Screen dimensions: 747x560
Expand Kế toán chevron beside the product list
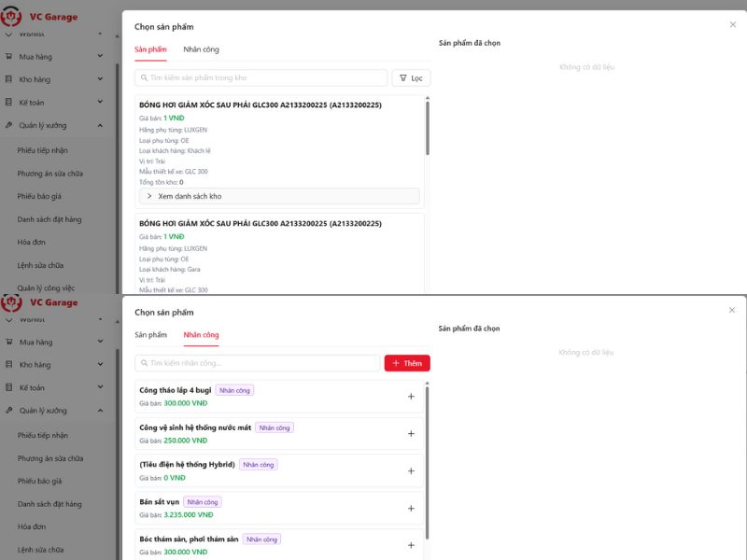click(101, 102)
